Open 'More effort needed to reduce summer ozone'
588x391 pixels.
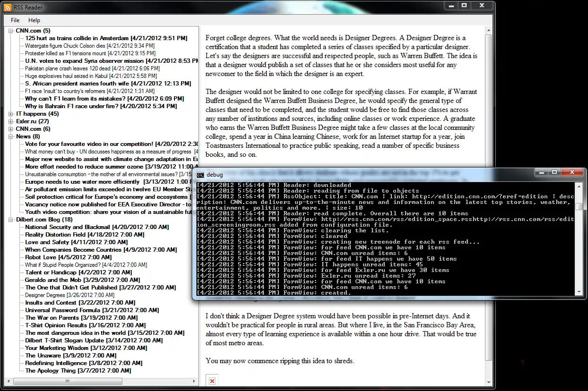click(112, 167)
